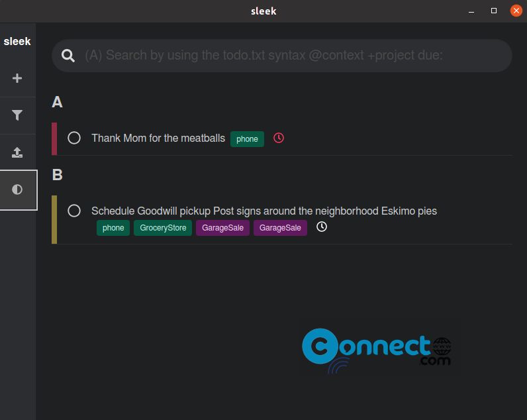Click the red due-date clock icon

coord(279,138)
